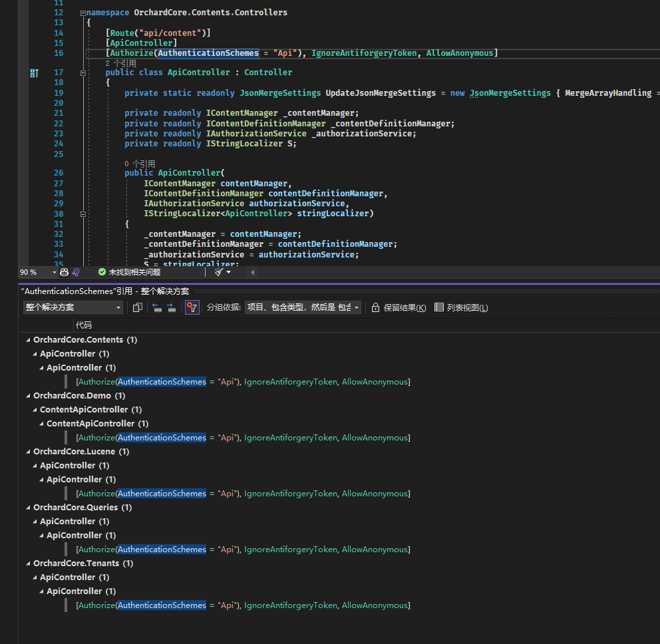660x644 pixels.
Task: Select the Authorize reference under OrchardCore.Contents
Action: pos(243,382)
